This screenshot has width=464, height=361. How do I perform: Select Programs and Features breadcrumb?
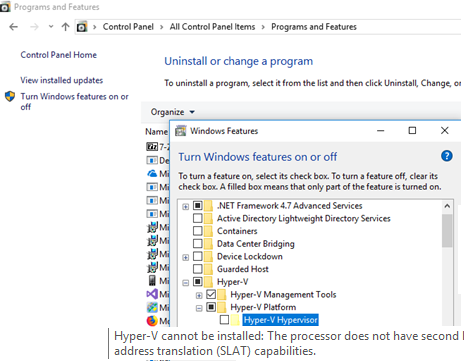(x=314, y=27)
